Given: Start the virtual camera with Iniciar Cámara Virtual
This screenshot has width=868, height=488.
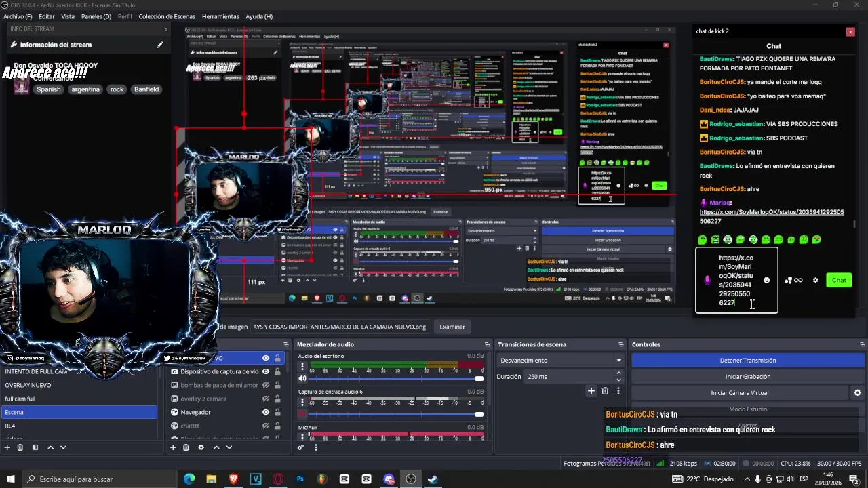Looking at the screenshot, I should click(x=740, y=393).
